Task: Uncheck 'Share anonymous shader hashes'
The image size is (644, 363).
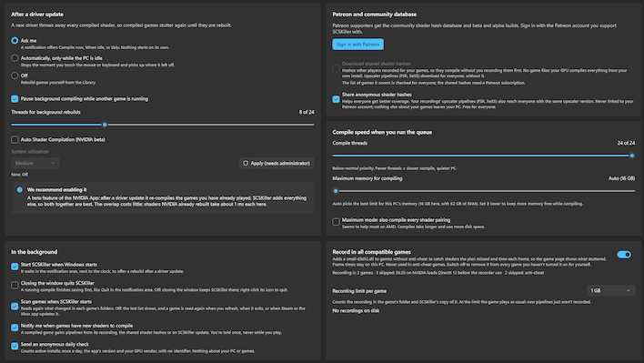Action: click(336, 99)
